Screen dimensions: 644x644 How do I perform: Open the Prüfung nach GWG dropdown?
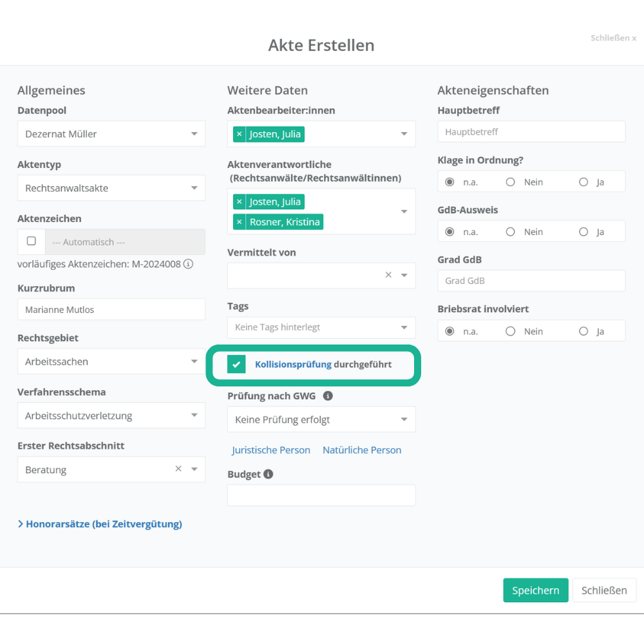321,420
